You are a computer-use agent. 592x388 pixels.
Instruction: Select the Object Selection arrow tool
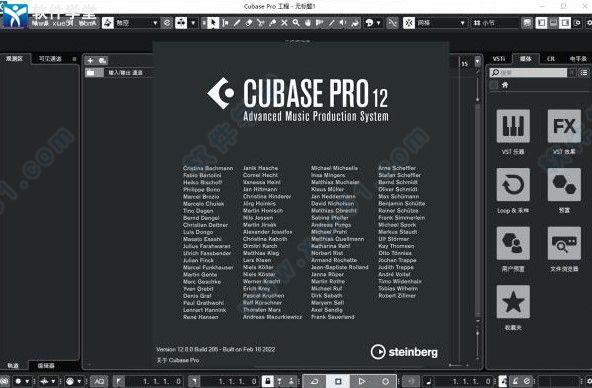pyautogui.click(x=213, y=23)
